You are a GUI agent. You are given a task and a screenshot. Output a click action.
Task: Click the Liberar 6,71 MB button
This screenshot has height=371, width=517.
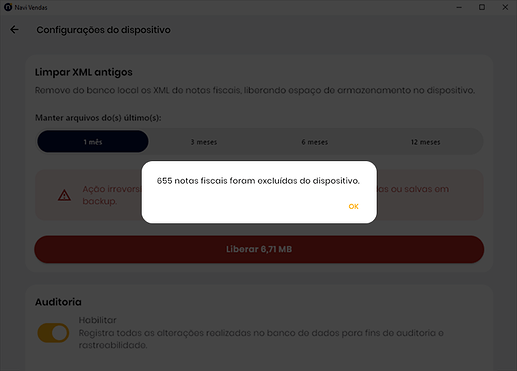coord(259,249)
